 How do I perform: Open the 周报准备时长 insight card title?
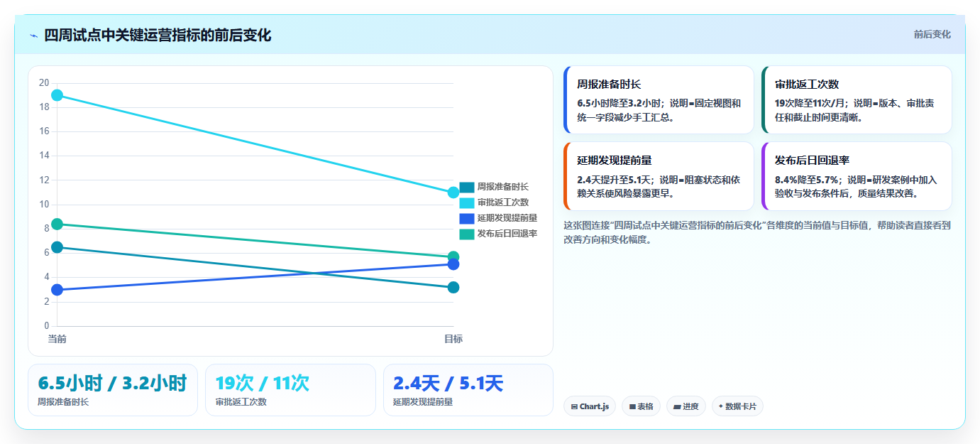tap(609, 84)
